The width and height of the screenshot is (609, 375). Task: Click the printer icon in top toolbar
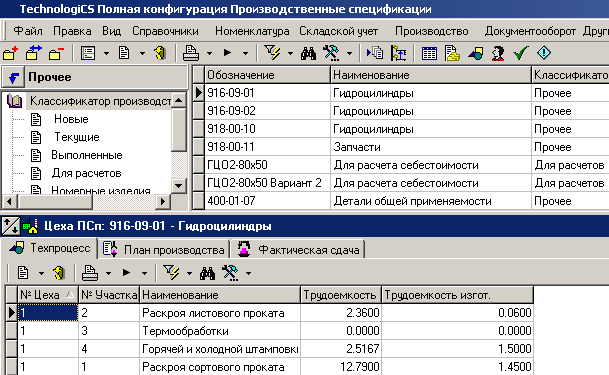point(191,53)
